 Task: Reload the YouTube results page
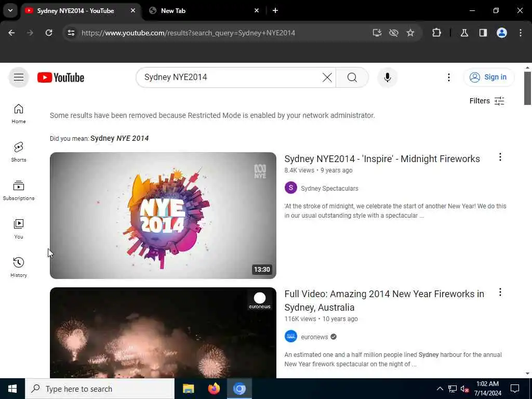[x=49, y=33]
